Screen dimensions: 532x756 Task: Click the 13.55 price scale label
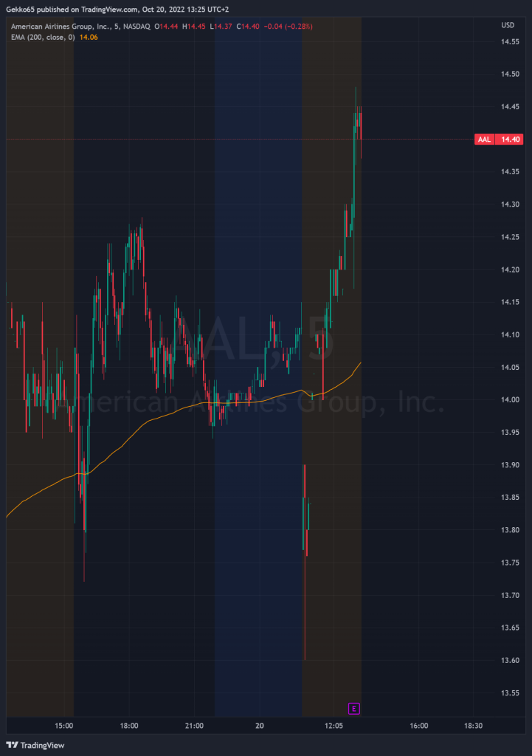[x=511, y=693]
